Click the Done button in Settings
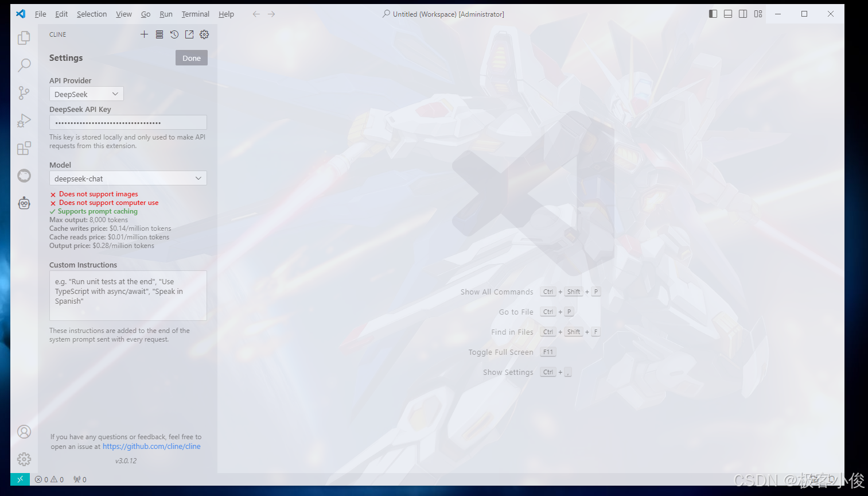 191,57
